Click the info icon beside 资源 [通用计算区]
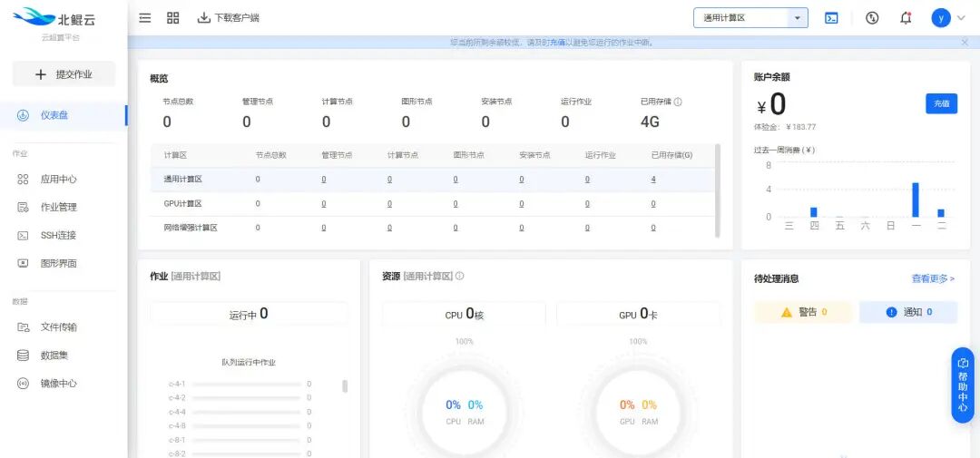 459,276
